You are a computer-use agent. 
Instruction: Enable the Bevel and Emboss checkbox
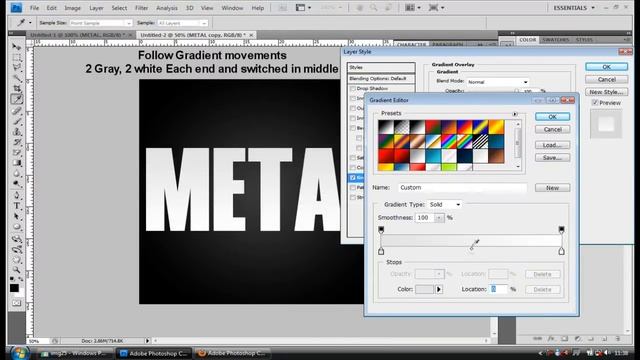coord(353,128)
